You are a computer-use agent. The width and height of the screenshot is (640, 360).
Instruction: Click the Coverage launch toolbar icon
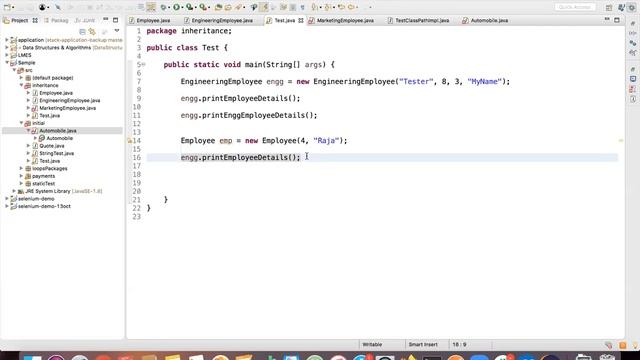[x=189, y=7]
